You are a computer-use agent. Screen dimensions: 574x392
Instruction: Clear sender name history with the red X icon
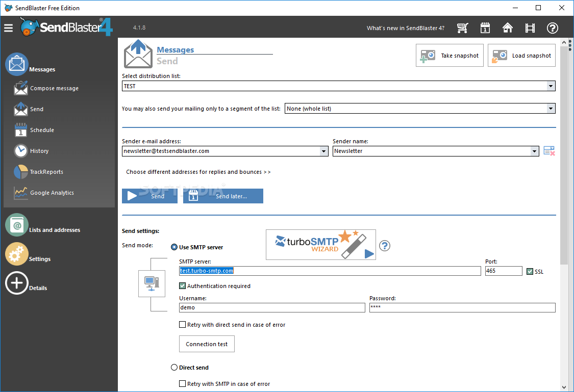coord(549,150)
